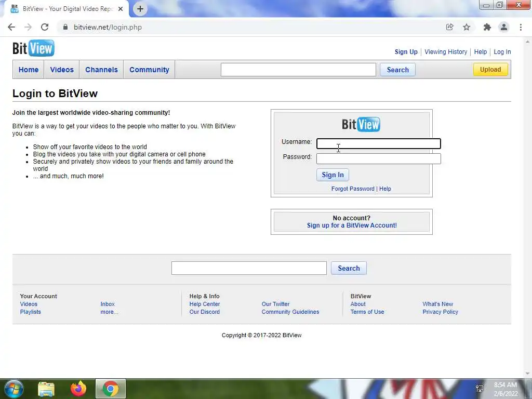Open the Chrome three-dot menu
Image resolution: width=532 pixels, height=399 pixels.
click(521, 27)
